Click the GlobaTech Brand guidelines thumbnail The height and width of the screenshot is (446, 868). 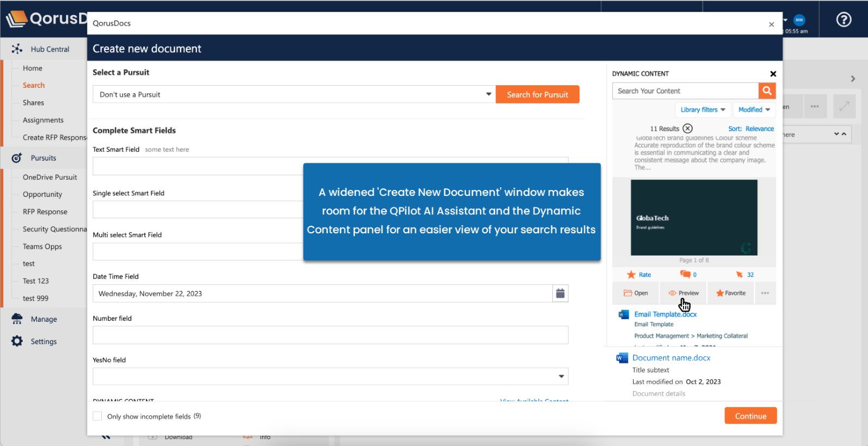click(694, 218)
